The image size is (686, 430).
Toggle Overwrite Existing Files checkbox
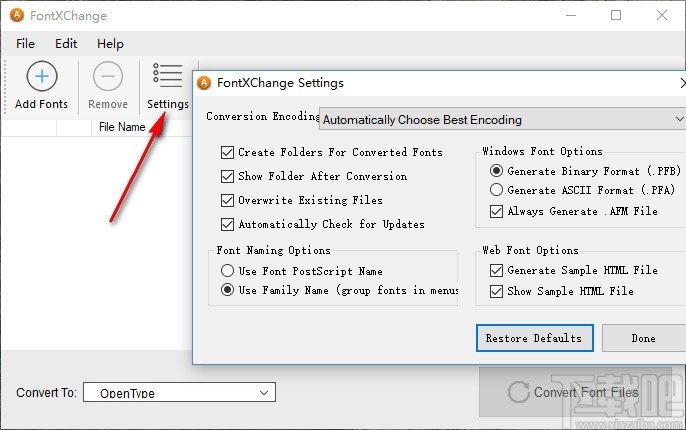coord(227,200)
